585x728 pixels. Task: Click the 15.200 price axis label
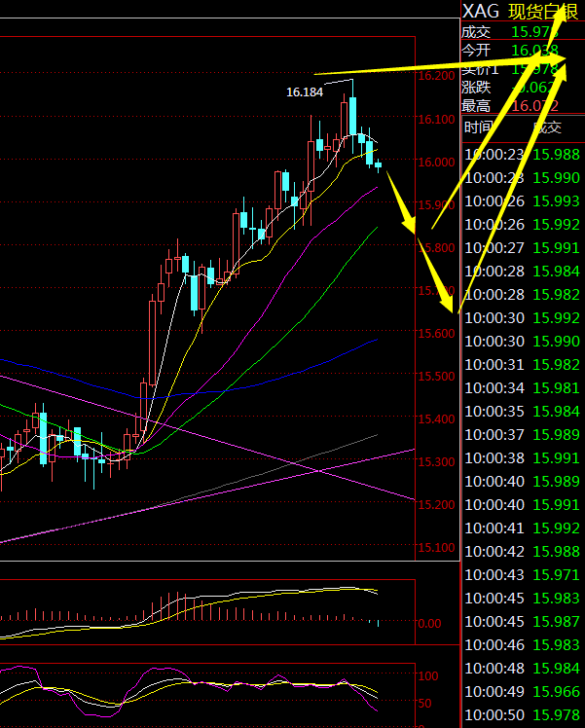tap(436, 505)
